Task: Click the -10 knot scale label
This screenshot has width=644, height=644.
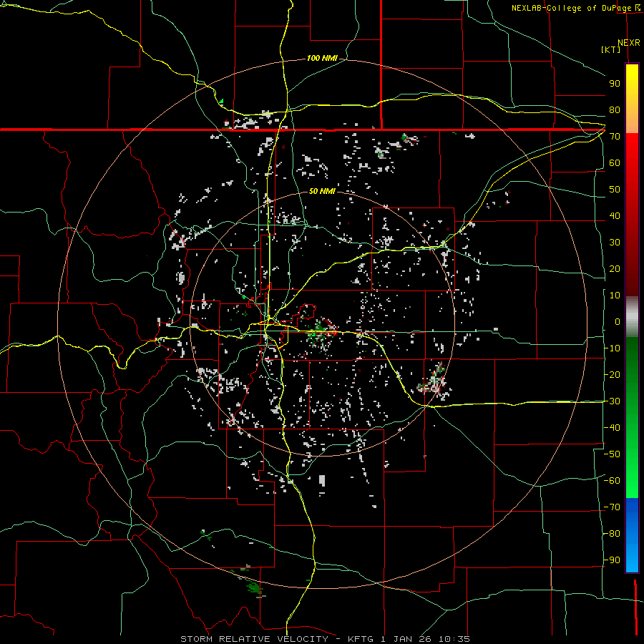Action: (x=612, y=348)
